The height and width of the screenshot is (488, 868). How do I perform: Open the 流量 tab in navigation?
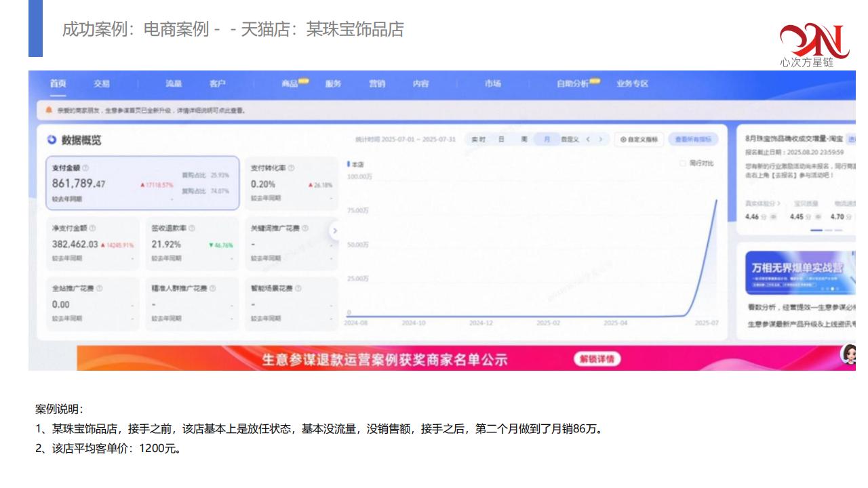pyautogui.click(x=174, y=84)
